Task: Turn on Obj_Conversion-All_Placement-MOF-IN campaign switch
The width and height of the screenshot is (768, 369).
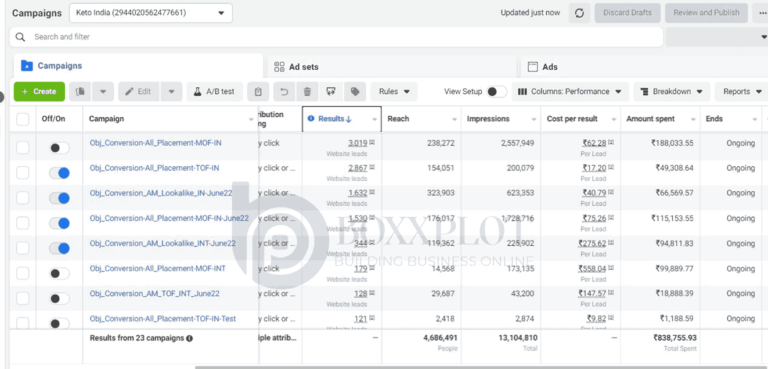Action: tap(59, 148)
